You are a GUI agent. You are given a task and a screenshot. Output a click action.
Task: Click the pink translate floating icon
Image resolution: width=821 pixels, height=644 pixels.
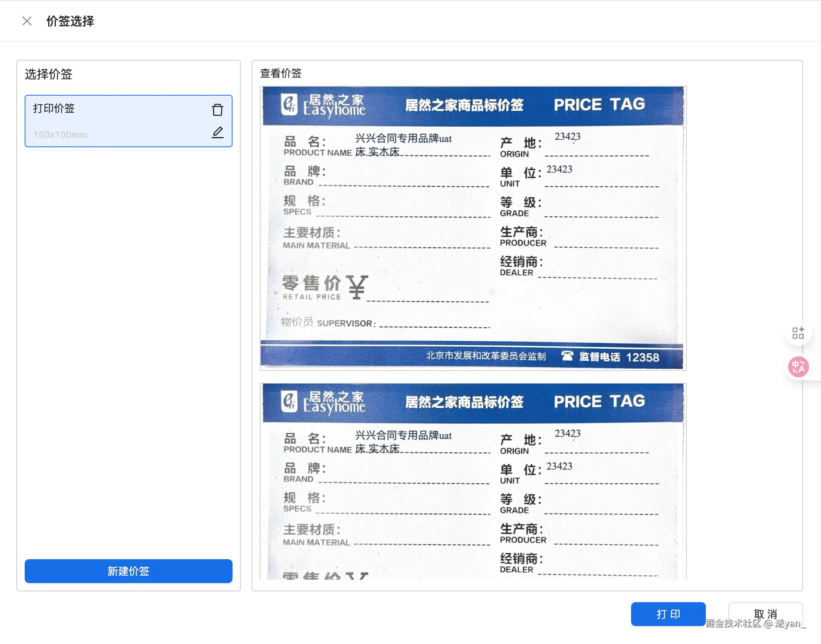click(798, 366)
